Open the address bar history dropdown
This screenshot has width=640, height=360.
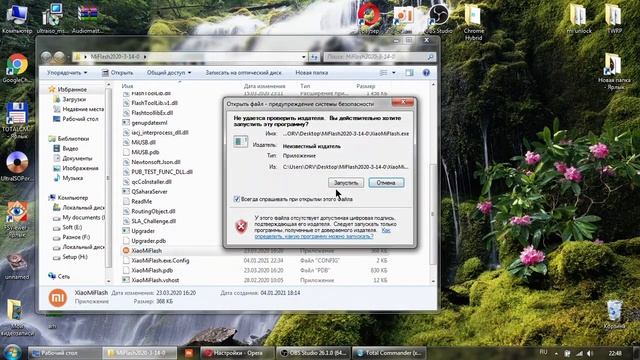pos(303,57)
